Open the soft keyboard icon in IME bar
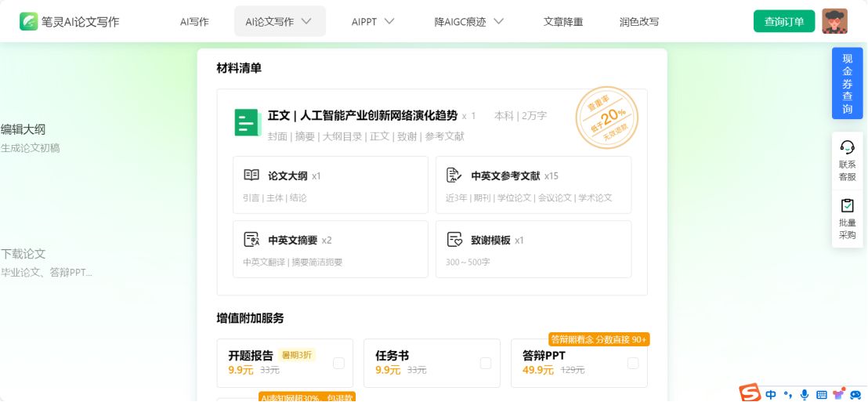 click(x=822, y=395)
